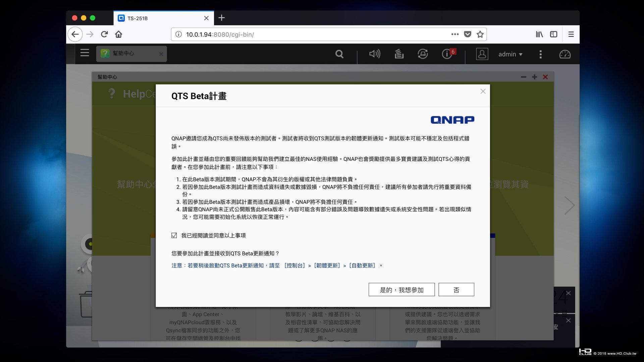Open QTS search
The image size is (644, 362).
[x=339, y=54]
